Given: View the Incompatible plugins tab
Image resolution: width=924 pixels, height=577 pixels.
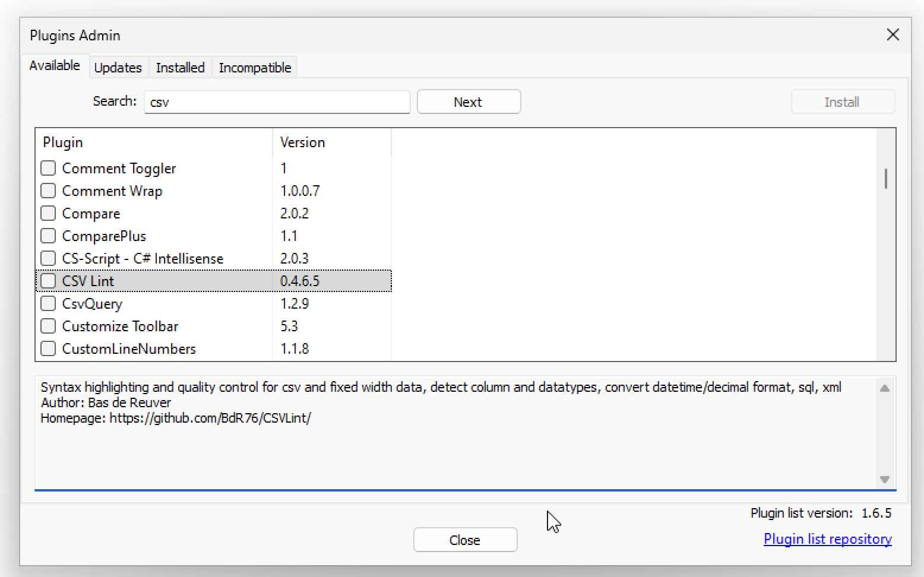Looking at the screenshot, I should coord(254,67).
